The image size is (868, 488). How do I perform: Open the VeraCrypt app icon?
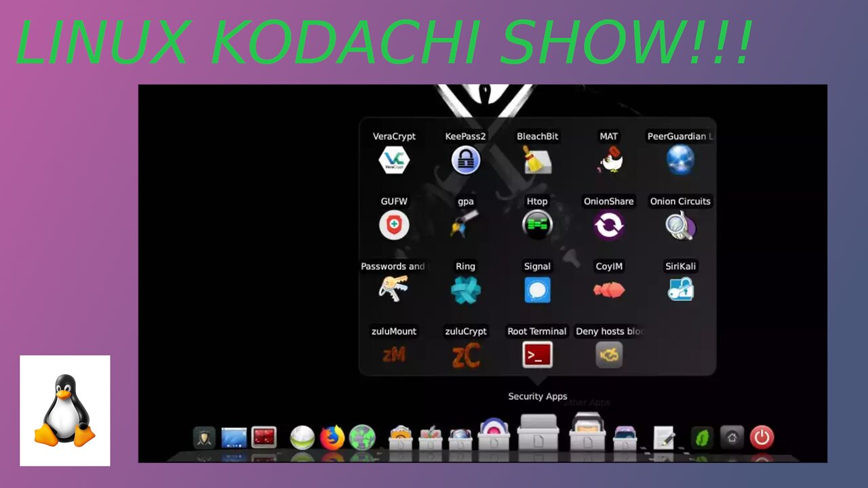pos(394,161)
